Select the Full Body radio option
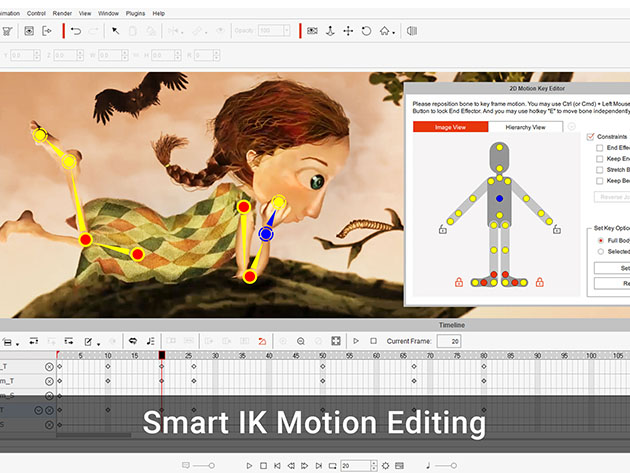Screen dimensions: 630x473 (601, 240)
